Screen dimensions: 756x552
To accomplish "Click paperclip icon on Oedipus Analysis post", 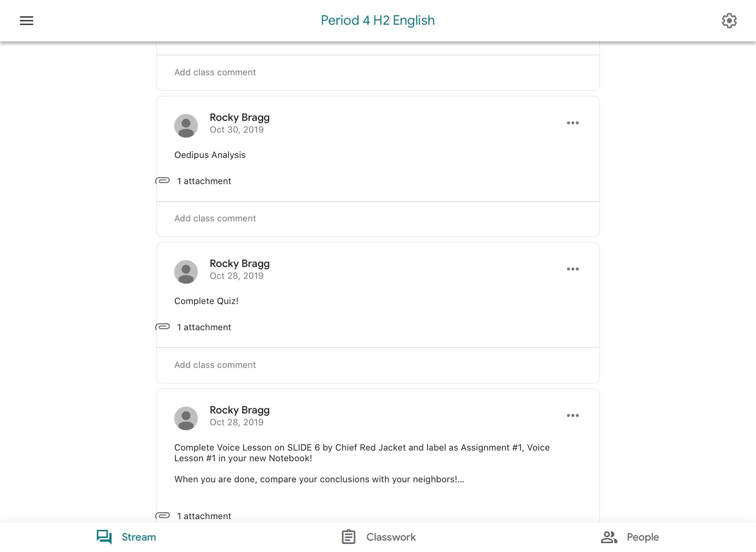I will tap(162, 181).
